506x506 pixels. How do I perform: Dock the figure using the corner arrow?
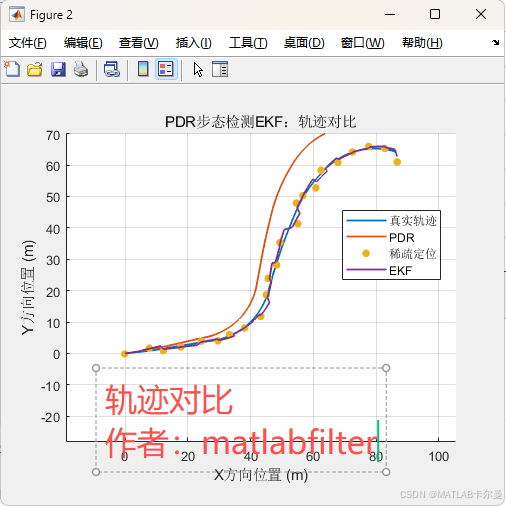click(495, 42)
